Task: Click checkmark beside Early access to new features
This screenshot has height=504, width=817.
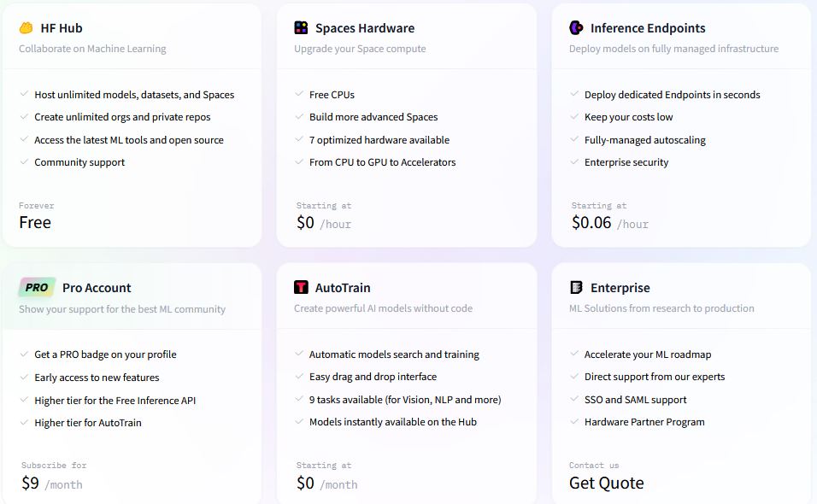Action: (24, 377)
